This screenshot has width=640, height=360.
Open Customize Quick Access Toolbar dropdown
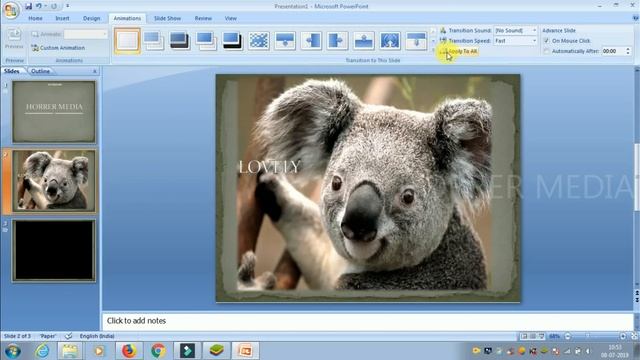coord(67,6)
